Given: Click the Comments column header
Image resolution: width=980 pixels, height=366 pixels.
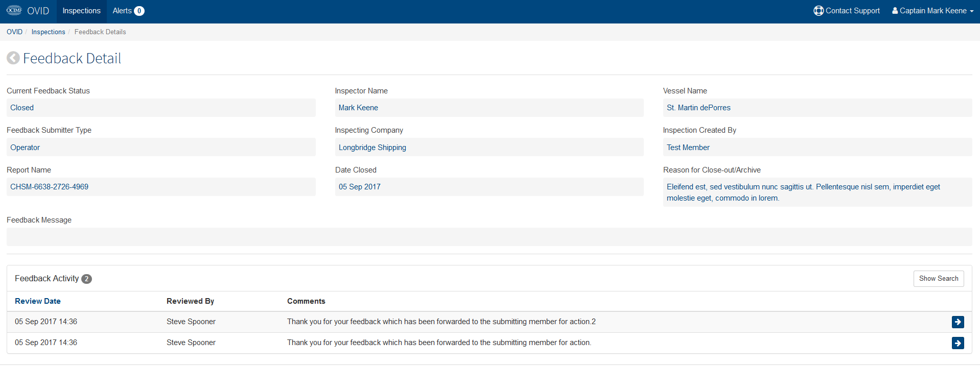Looking at the screenshot, I should (x=306, y=301).
